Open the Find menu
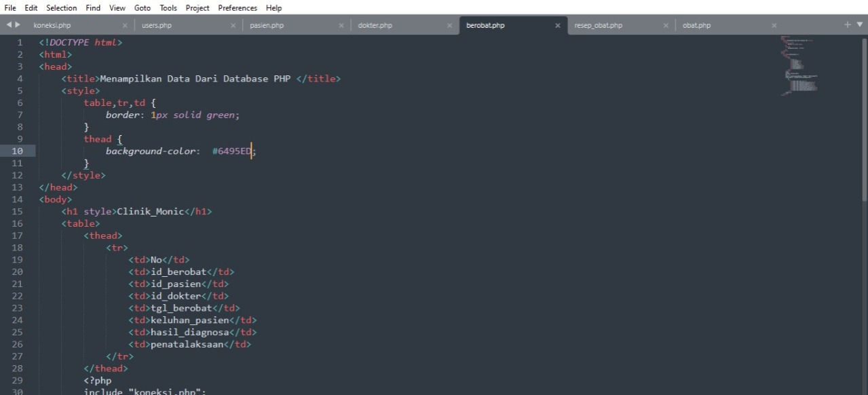 [x=93, y=8]
